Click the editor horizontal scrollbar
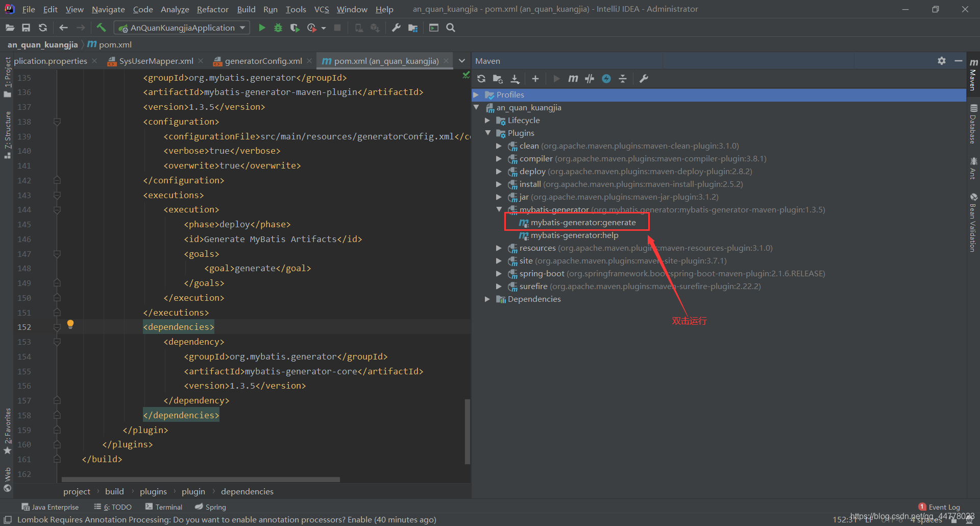This screenshot has height=526, width=980. 201,480
